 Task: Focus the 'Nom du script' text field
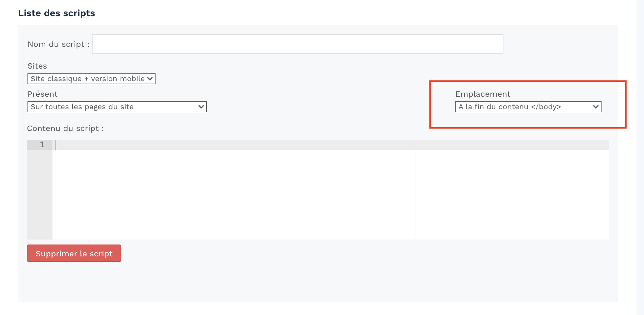pos(298,44)
